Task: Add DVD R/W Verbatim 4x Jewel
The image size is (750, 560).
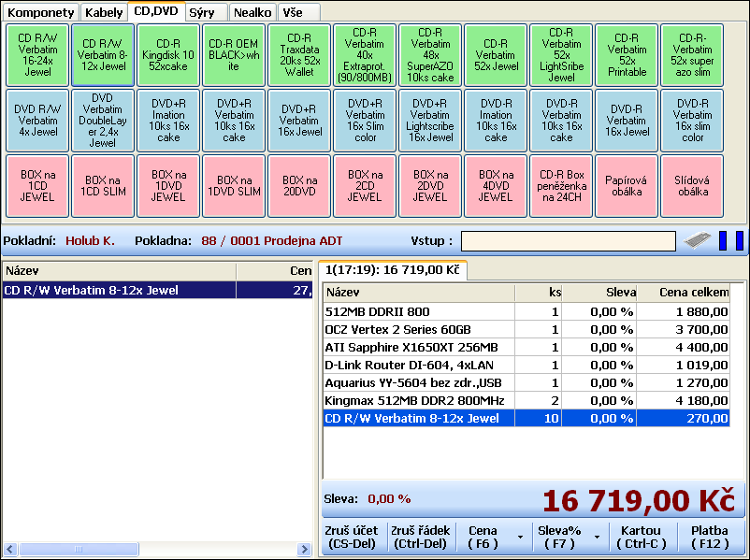Action: [37, 121]
